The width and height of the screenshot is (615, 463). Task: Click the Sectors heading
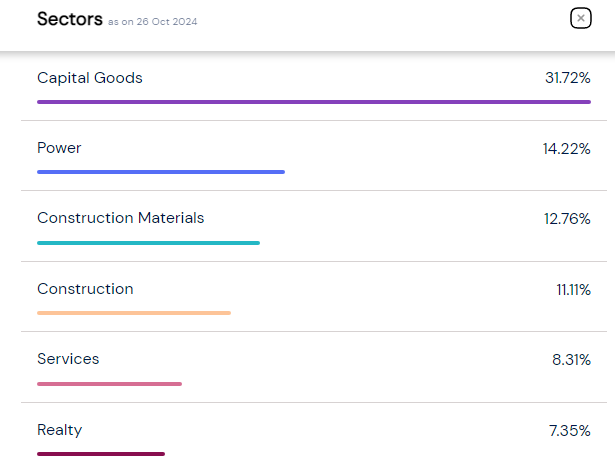coord(69,19)
